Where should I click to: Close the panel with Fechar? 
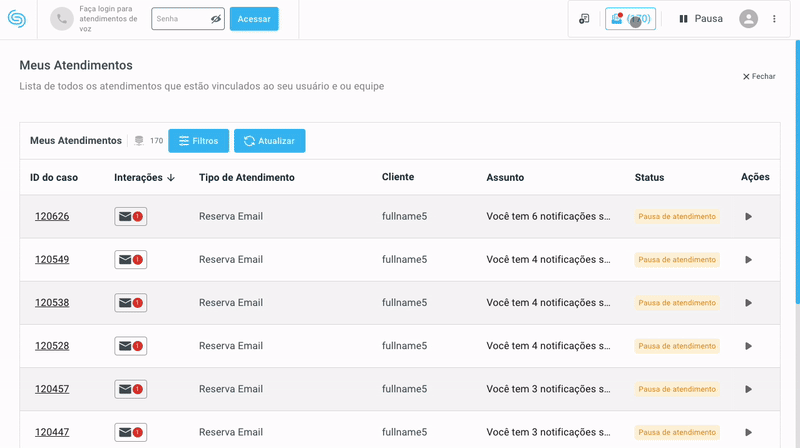(758, 76)
